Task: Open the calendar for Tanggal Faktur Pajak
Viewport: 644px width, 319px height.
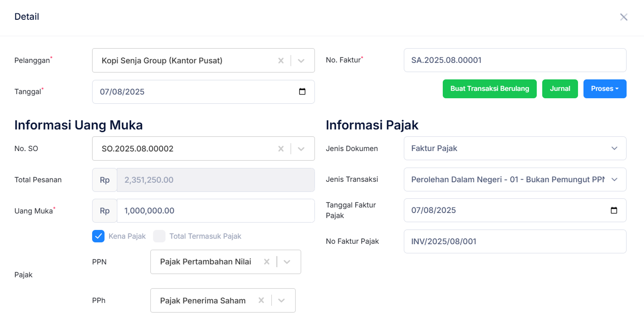Action: point(614,210)
